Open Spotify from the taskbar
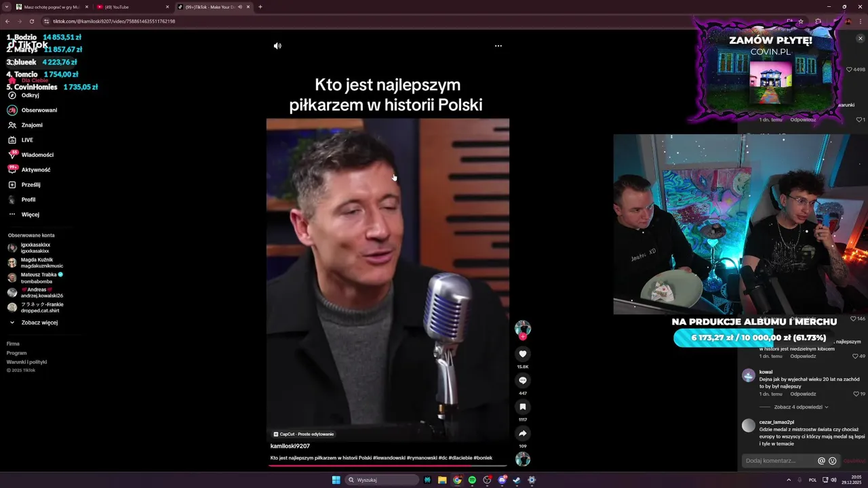The height and width of the screenshot is (488, 868). pos(472,480)
